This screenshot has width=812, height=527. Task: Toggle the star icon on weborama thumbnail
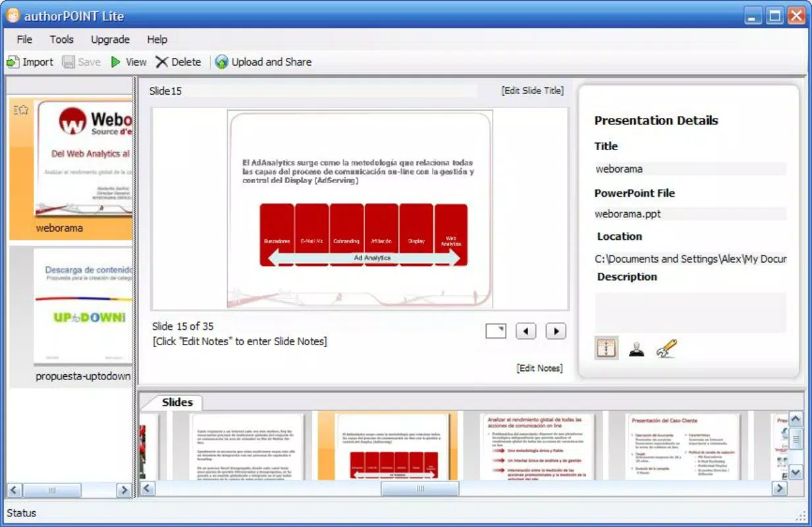point(20,110)
